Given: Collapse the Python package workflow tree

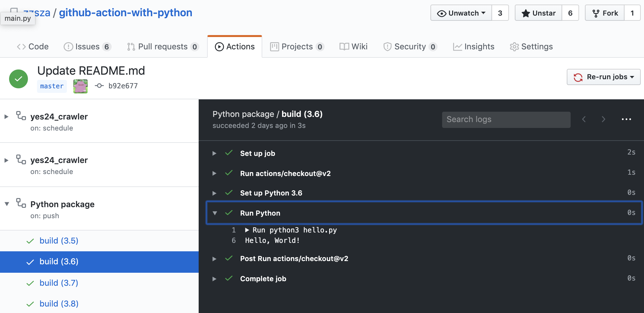Looking at the screenshot, I should tap(7, 204).
